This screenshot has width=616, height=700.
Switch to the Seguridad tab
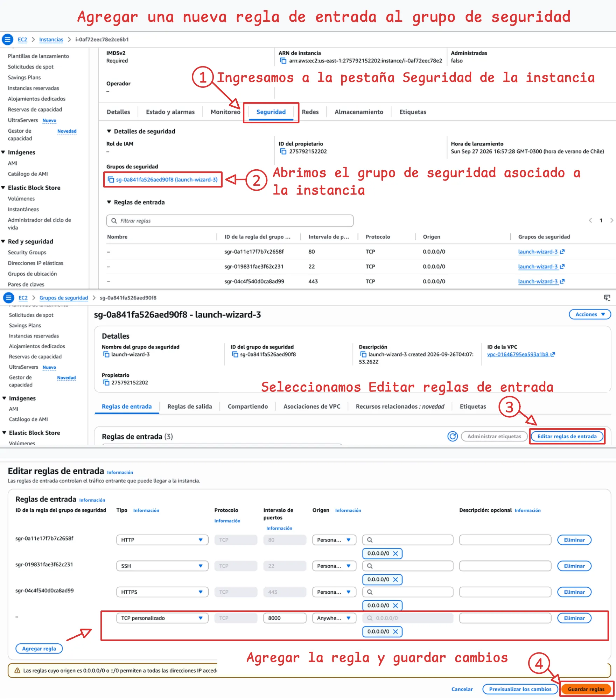click(x=271, y=112)
